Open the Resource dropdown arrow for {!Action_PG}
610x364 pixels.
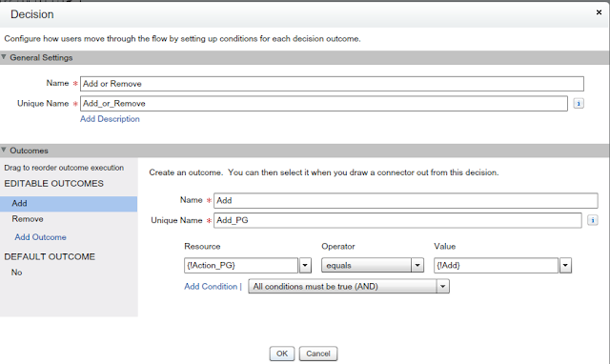click(x=305, y=266)
